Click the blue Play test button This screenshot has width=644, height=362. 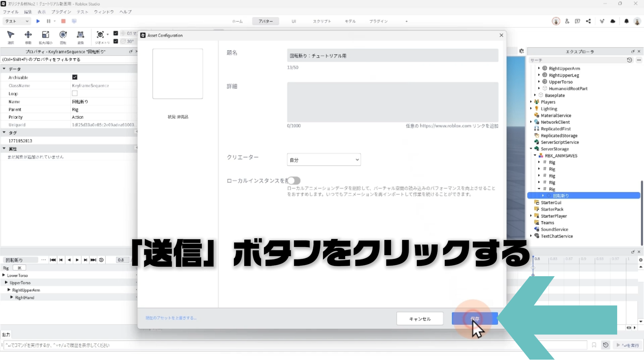tap(38, 21)
